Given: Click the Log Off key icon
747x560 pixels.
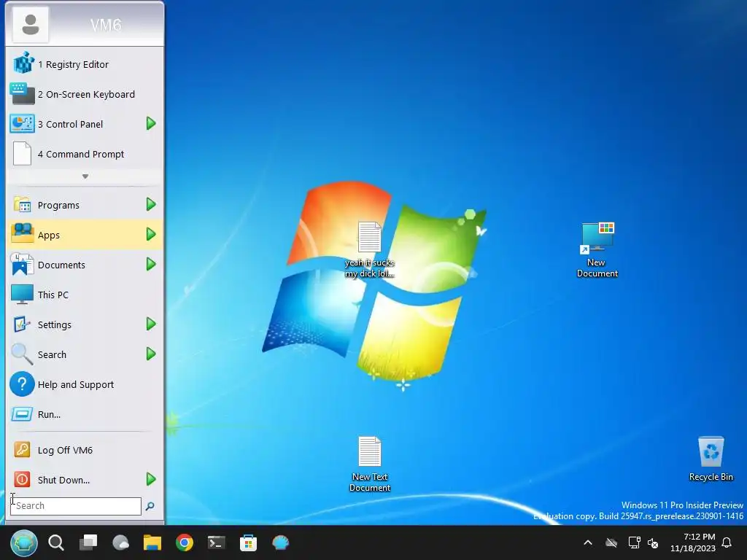Looking at the screenshot, I should (22, 449).
